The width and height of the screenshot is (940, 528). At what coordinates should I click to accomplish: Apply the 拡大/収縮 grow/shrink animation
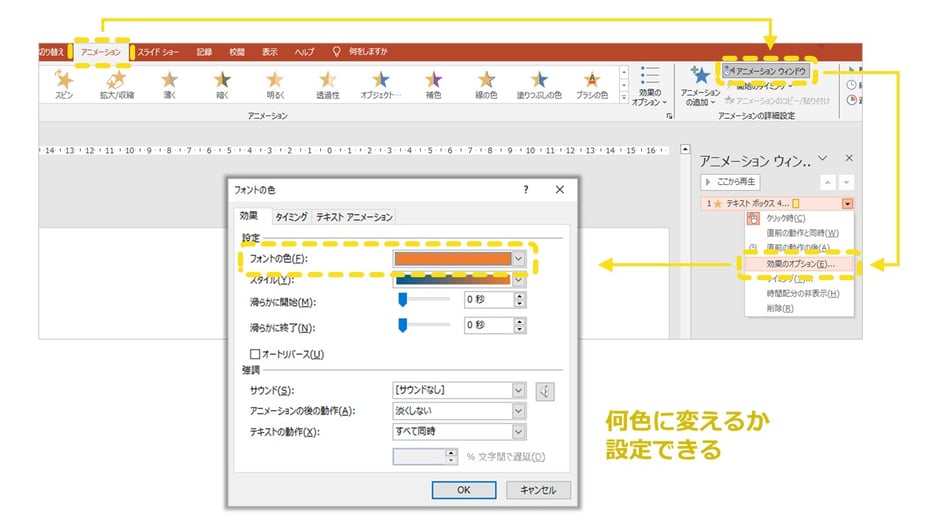point(117,83)
